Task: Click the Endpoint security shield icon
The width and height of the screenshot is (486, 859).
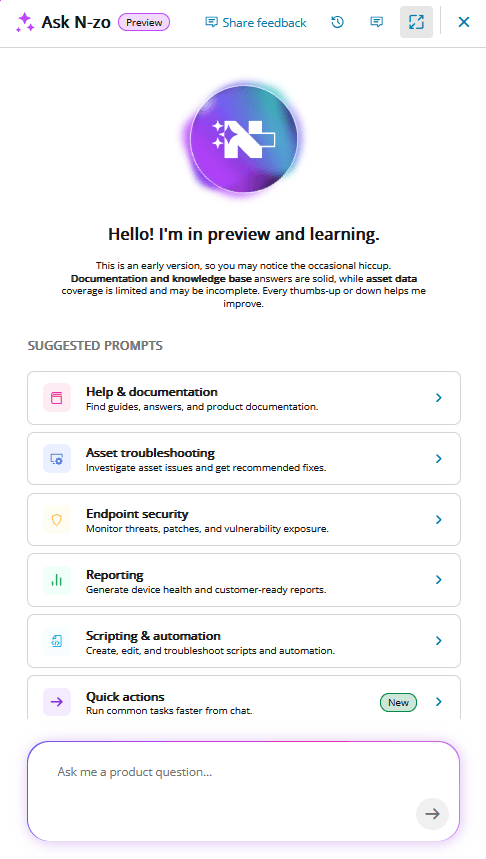Action: (57, 519)
